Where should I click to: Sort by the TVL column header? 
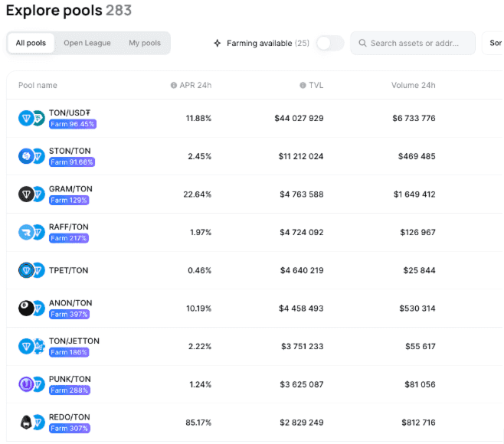click(x=316, y=85)
